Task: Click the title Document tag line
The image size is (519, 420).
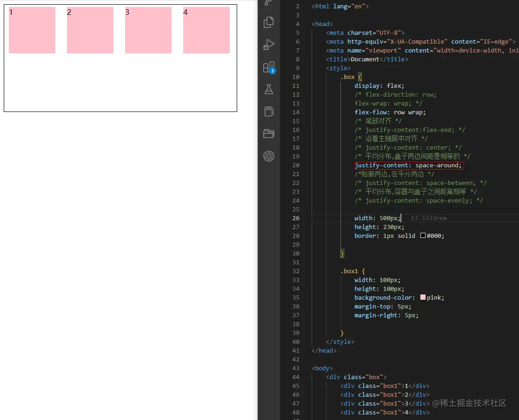Action: pos(367,59)
